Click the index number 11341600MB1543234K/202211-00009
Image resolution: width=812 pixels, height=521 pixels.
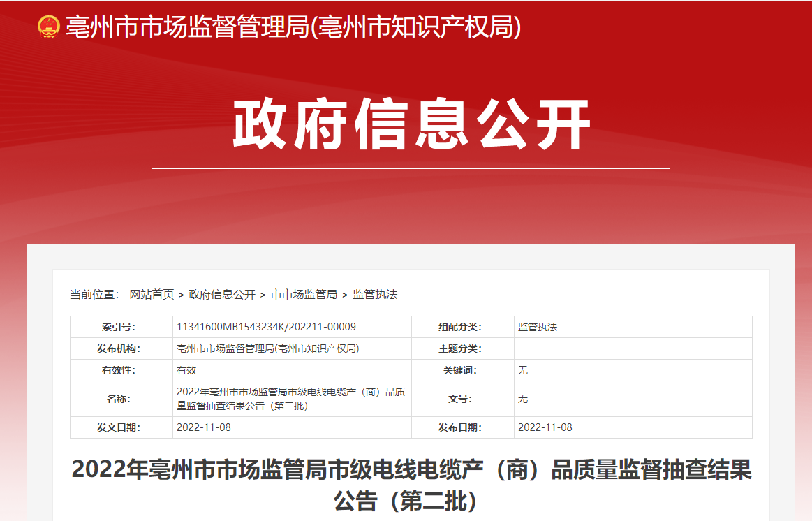click(x=267, y=327)
